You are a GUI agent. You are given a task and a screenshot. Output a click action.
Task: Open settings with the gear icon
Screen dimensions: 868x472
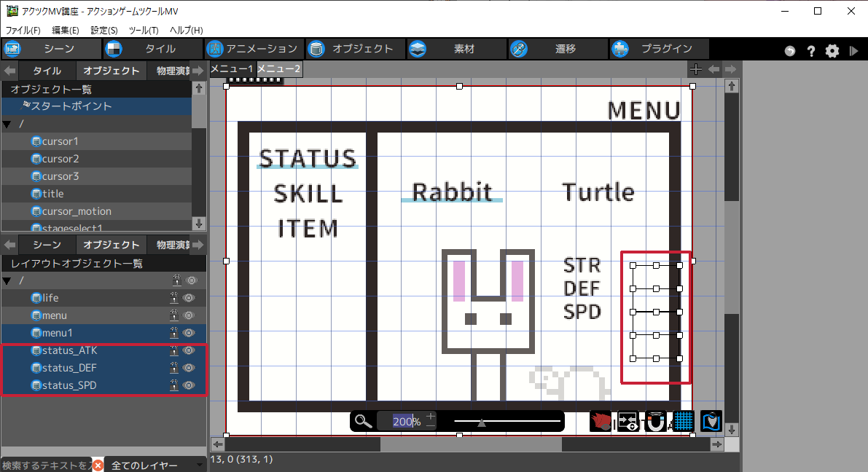point(832,51)
